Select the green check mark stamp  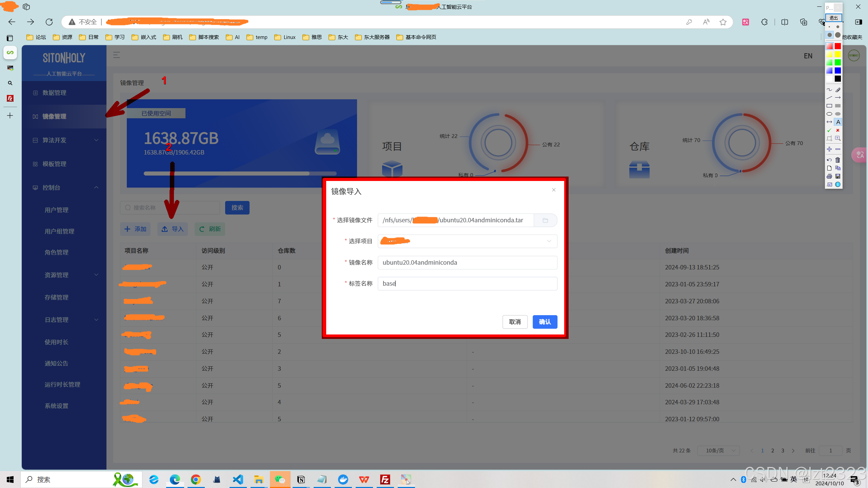coord(829,130)
